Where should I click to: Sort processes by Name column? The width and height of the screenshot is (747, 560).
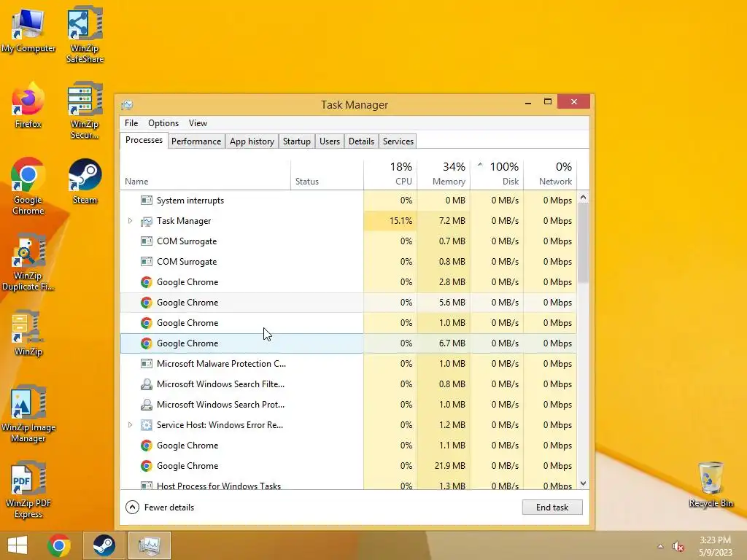[205, 174]
